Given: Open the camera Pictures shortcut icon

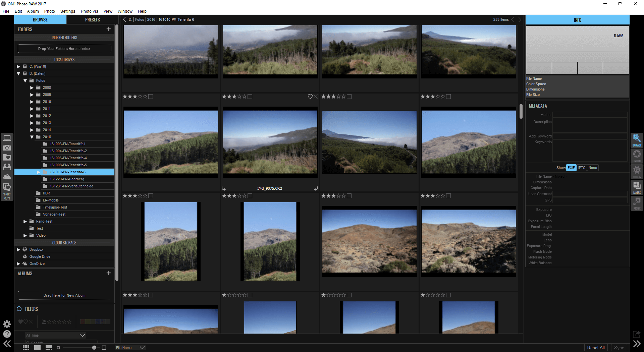Looking at the screenshot, I should [x=7, y=148].
